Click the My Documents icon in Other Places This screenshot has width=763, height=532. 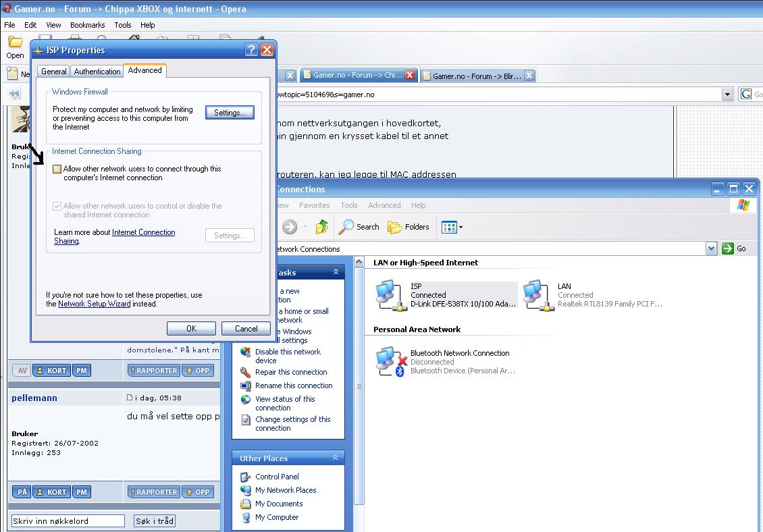click(246, 504)
